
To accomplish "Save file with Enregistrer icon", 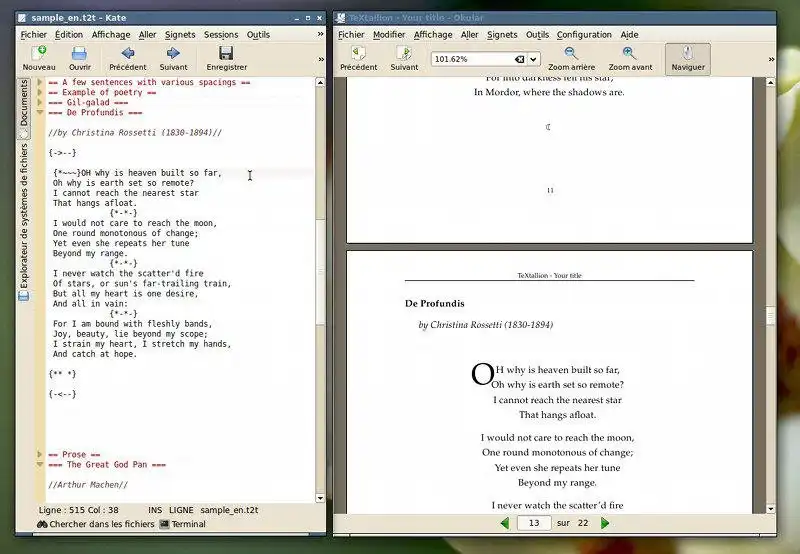I will (226, 53).
